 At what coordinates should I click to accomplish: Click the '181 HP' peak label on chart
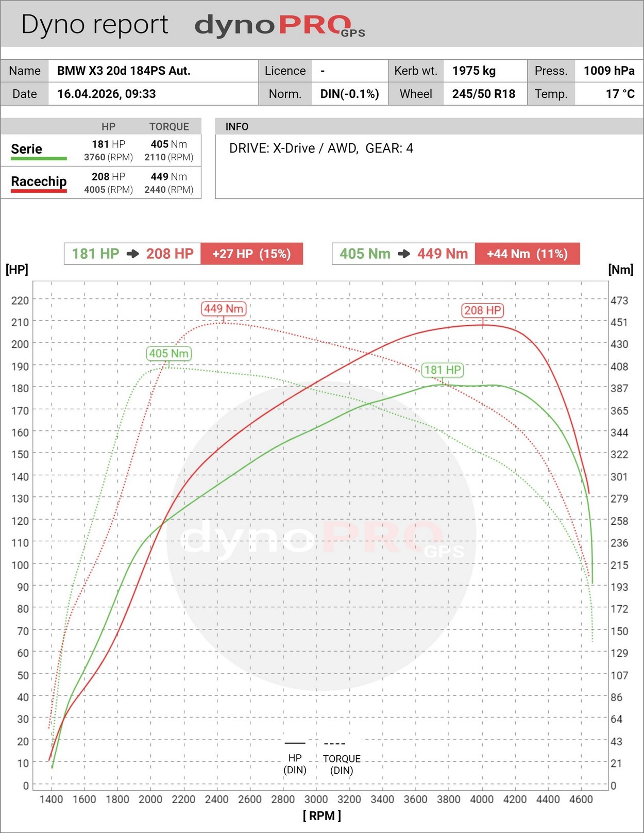coord(443,370)
